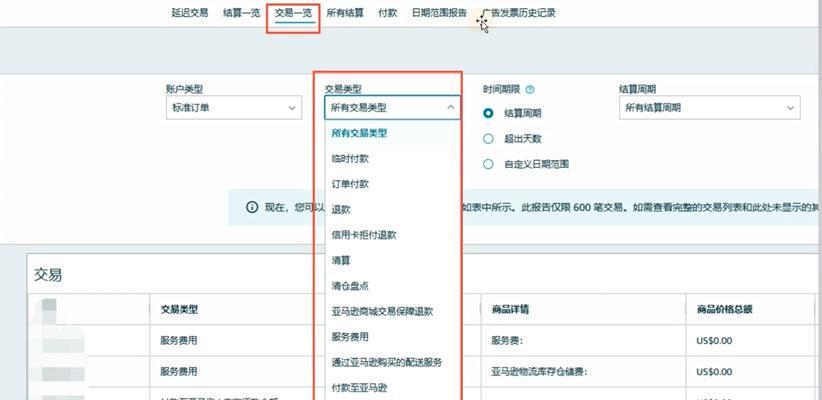Screen dimensions: 822x400
Task: Choose 退款 in the dropdown list
Action: coord(392,209)
